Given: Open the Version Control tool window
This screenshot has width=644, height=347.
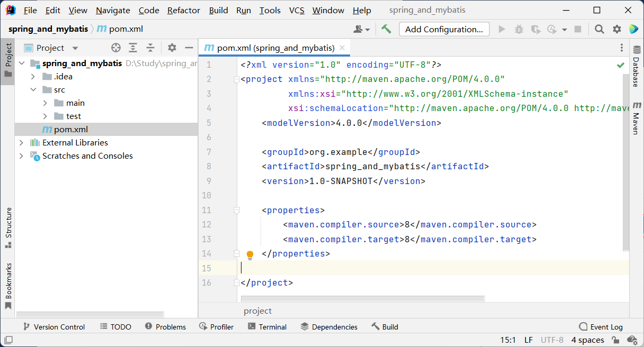Looking at the screenshot, I should pyautogui.click(x=53, y=327).
